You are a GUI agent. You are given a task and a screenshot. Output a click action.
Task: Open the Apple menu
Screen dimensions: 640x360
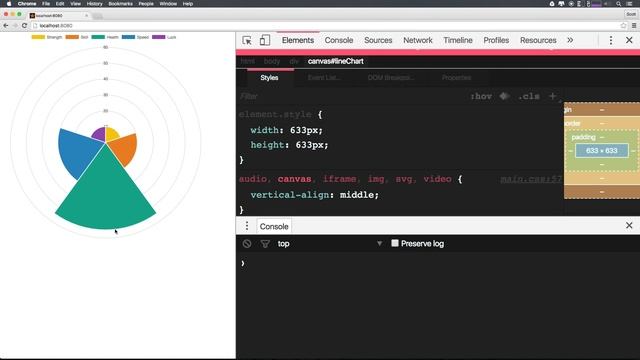tap(9, 4)
